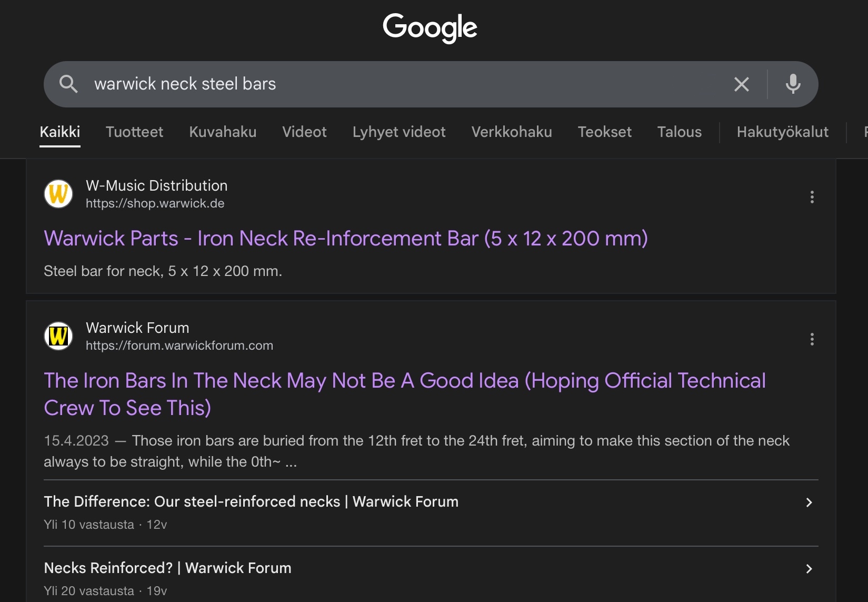
Task: Start voice search with microphone icon
Action: point(793,84)
